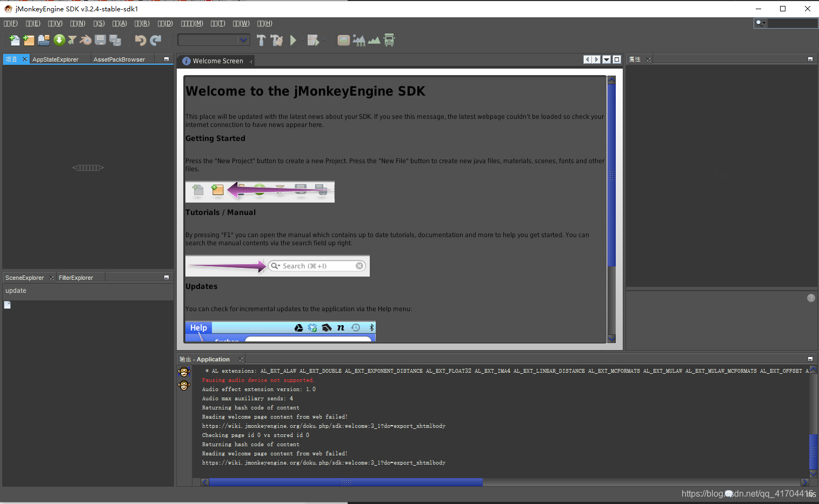
Task: Click the Build Project hammer icon
Action: click(261, 40)
